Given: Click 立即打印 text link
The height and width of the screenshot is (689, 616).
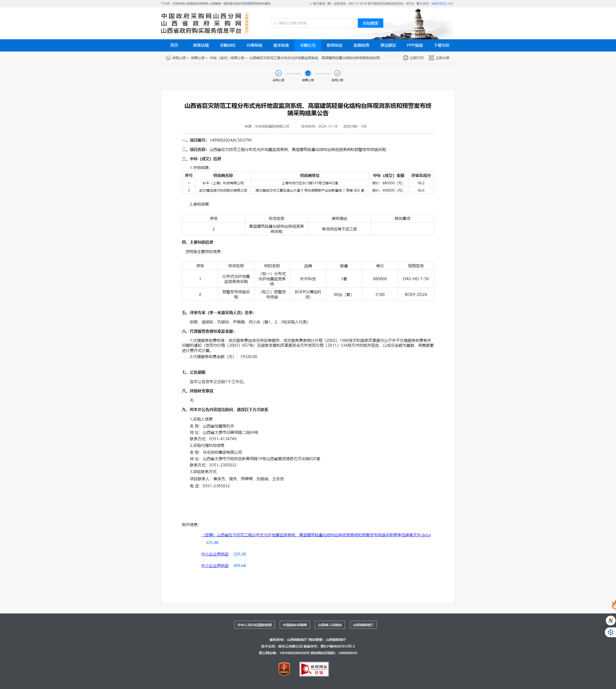Looking at the screenshot, I should (417, 58).
